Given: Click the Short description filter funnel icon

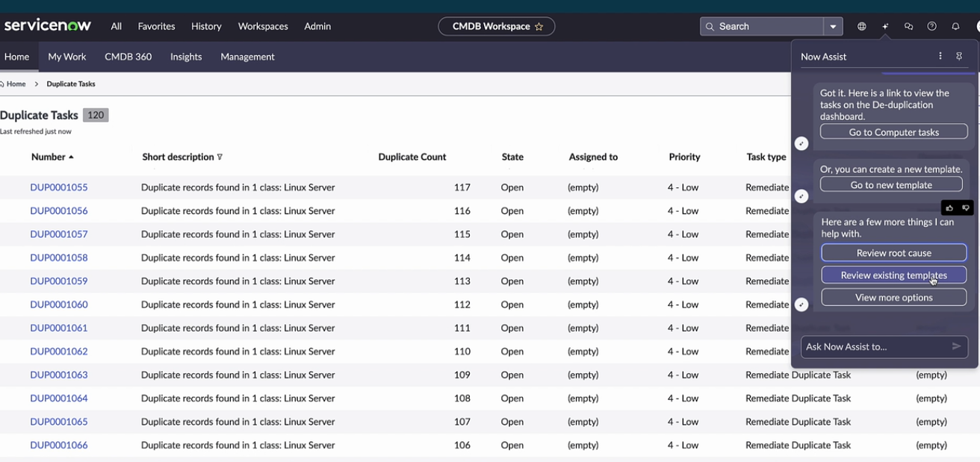Looking at the screenshot, I should (x=220, y=157).
